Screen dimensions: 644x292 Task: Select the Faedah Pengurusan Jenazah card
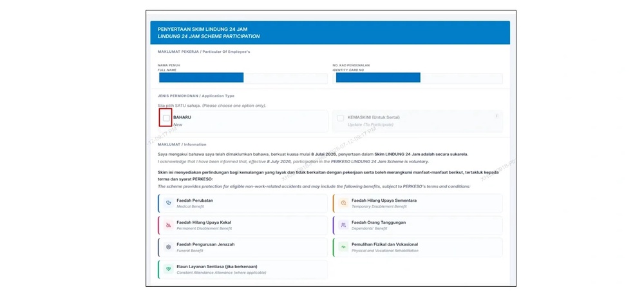coord(243,247)
